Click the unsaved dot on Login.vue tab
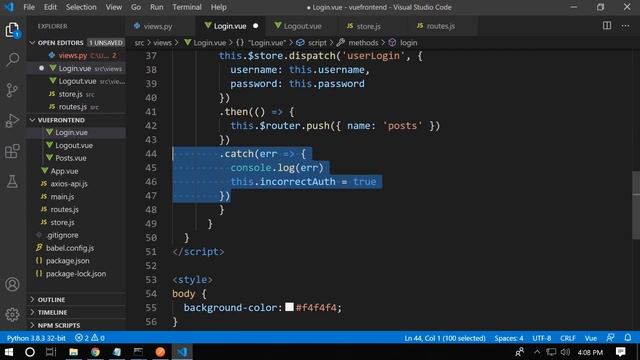640x360 pixels. coord(256,26)
